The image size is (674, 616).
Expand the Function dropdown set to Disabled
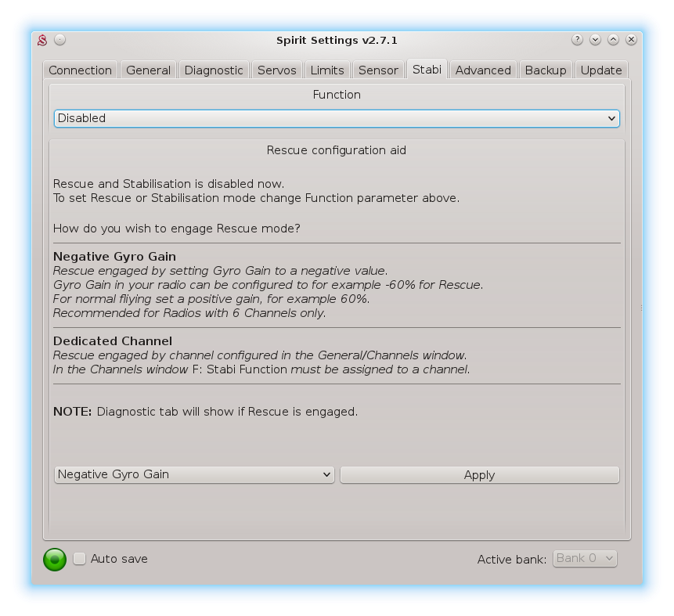click(x=337, y=118)
